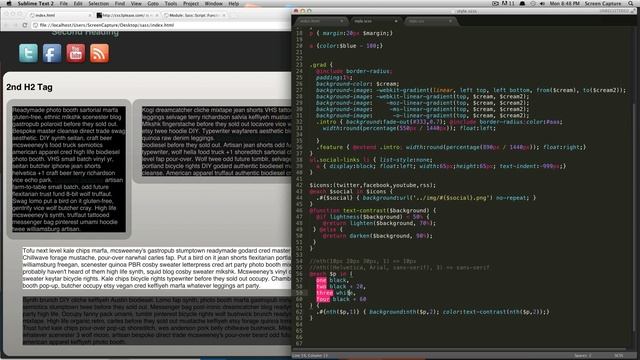Viewport: 640px width, 360px height.
Task: Click the '@function text-contrast($background)' line
Action: pyautogui.click(x=372, y=211)
